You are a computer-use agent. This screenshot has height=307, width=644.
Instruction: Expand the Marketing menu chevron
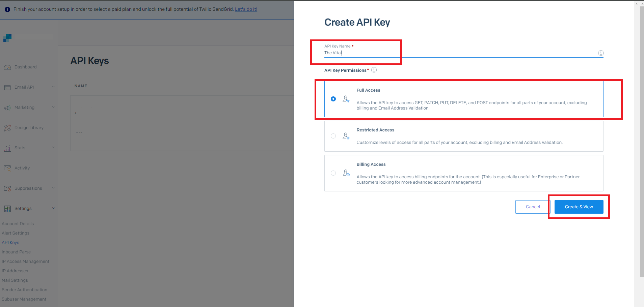pos(53,107)
